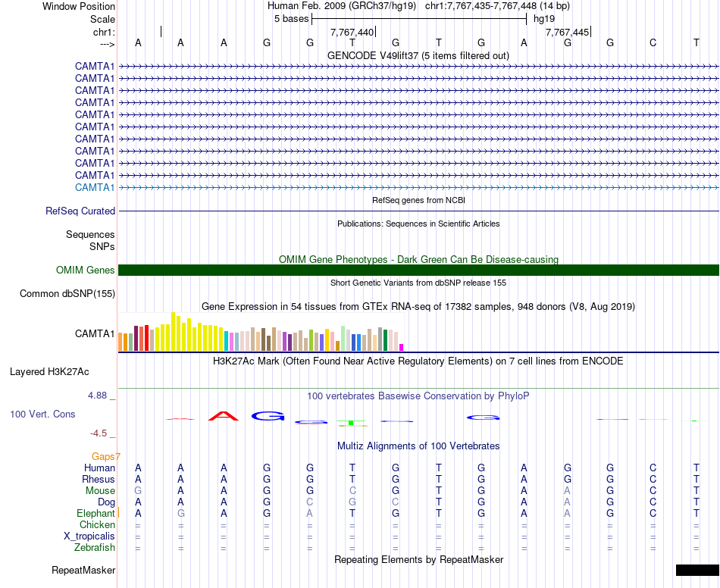Click the orange Gaps label
This screenshot has height=588, width=720.
point(105,456)
